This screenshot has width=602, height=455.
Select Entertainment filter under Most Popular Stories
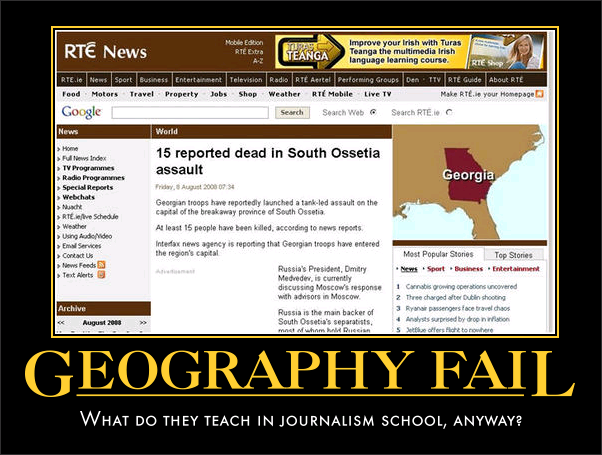coord(516,269)
